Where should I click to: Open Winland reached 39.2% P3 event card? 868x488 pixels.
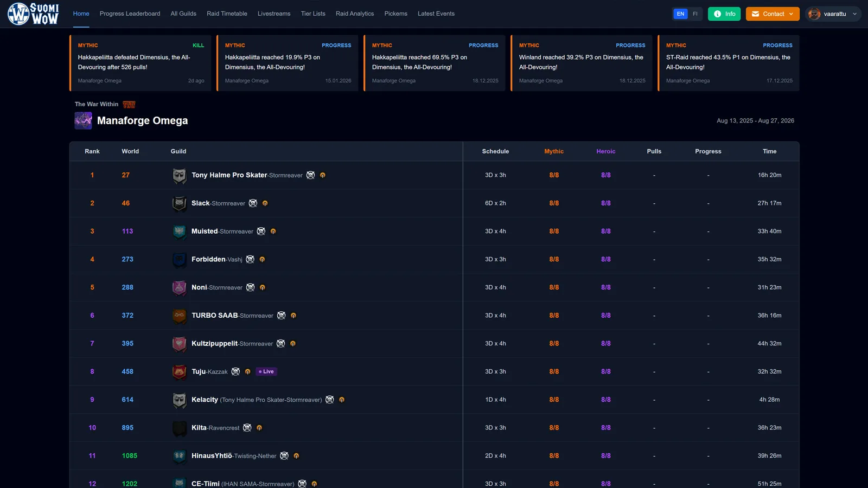[x=582, y=63]
